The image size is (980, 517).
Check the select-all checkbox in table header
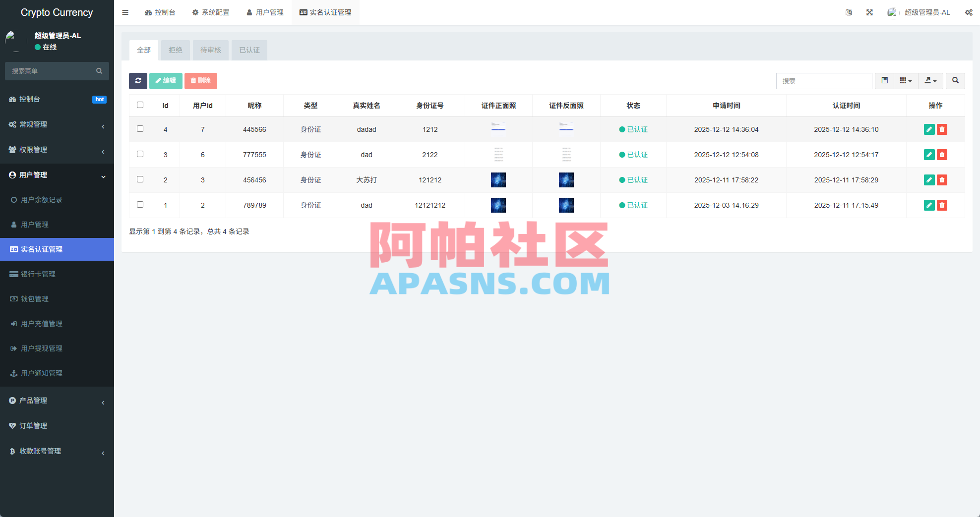tap(140, 105)
